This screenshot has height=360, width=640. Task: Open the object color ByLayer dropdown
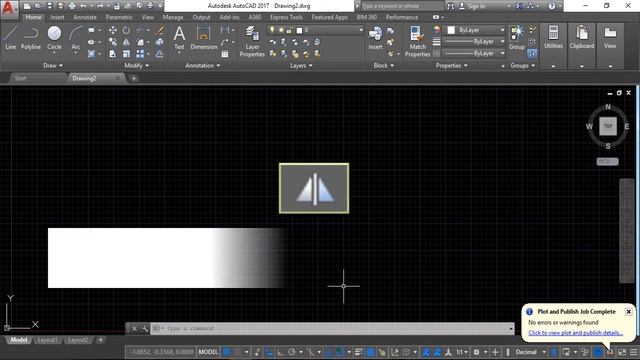pyautogui.click(x=476, y=30)
